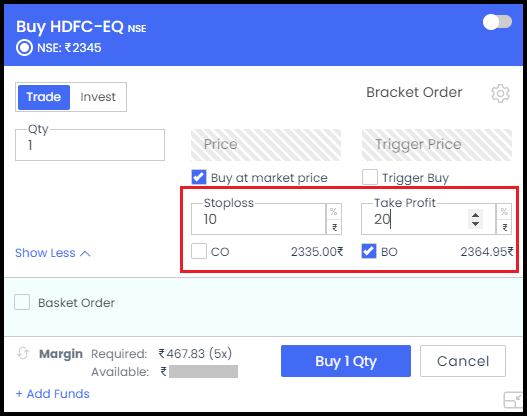Switch to the Invest tab

click(98, 97)
